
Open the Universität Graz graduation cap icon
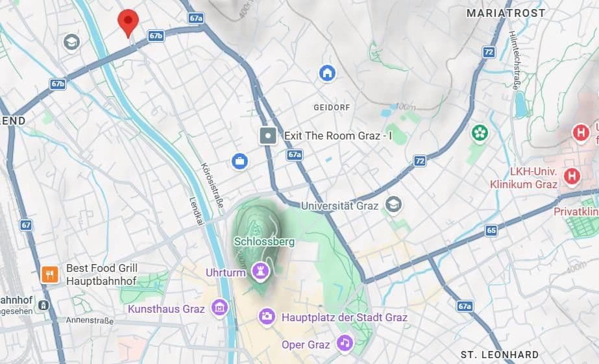pyautogui.click(x=393, y=205)
